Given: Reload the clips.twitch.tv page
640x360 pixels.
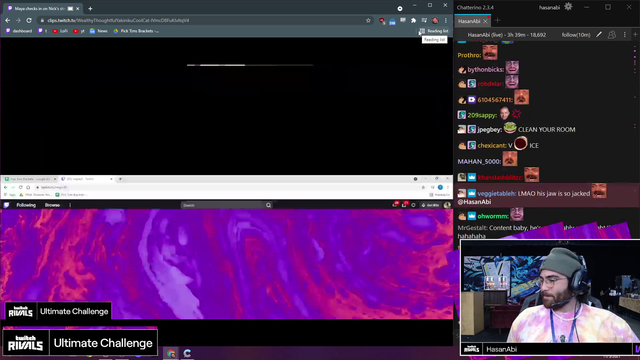Looking at the screenshot, I should pos(29,20).
